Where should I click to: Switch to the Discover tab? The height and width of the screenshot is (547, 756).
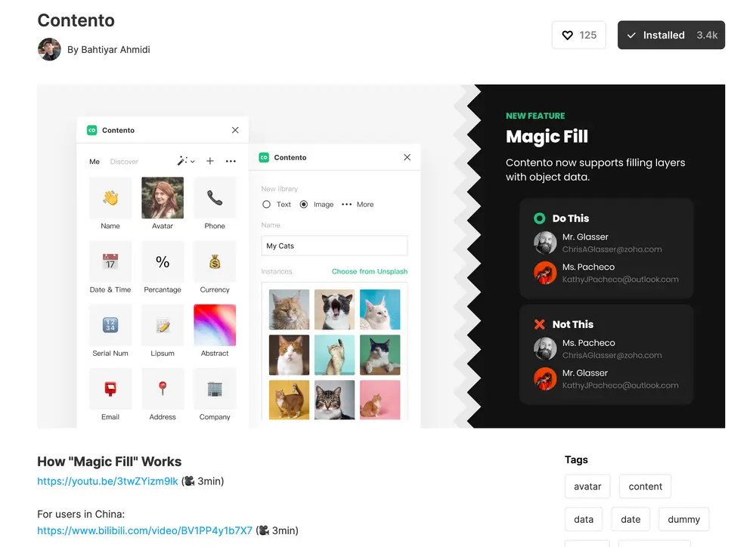(124, 162)
